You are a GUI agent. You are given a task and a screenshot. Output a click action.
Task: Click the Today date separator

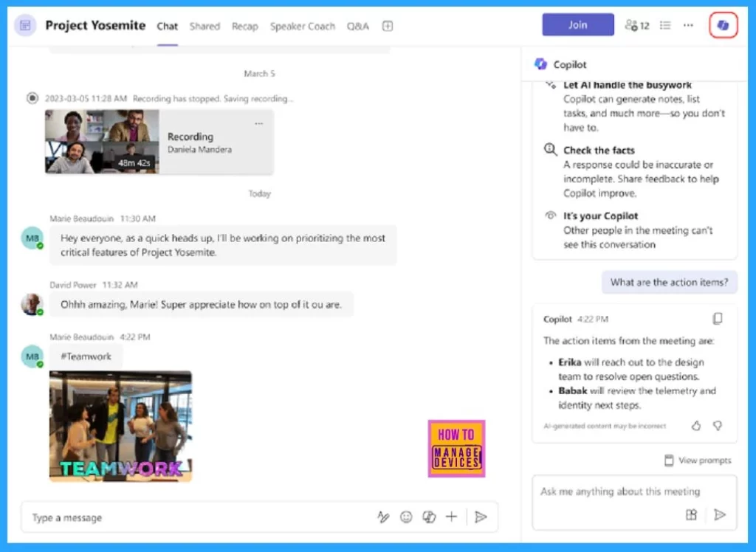point(259,193)
